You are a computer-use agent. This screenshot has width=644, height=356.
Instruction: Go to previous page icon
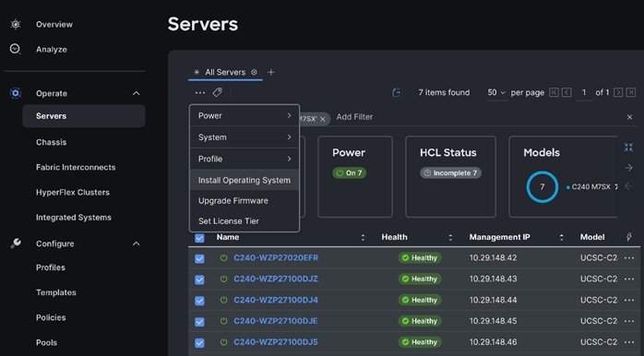pyautogui.click(x=566, y=92)
